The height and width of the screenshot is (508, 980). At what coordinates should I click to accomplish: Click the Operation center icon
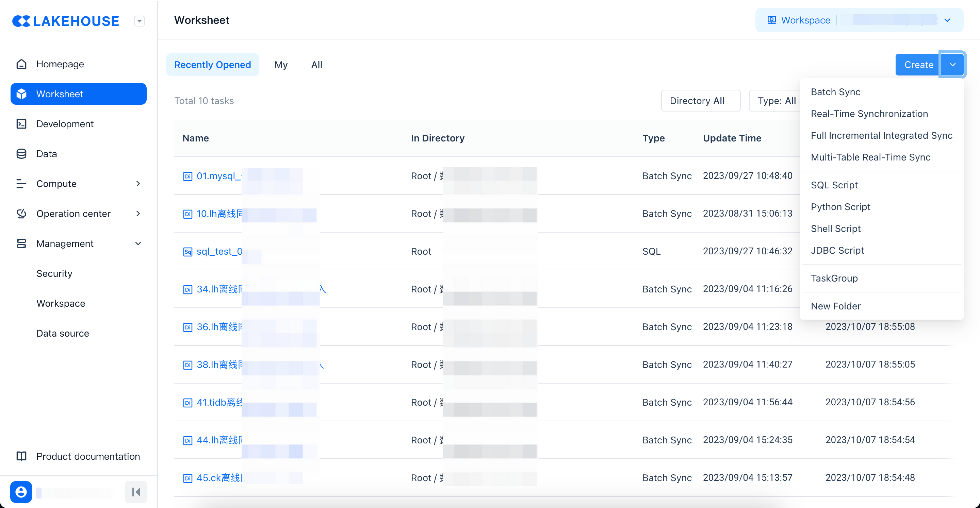(x=21, y=214)
